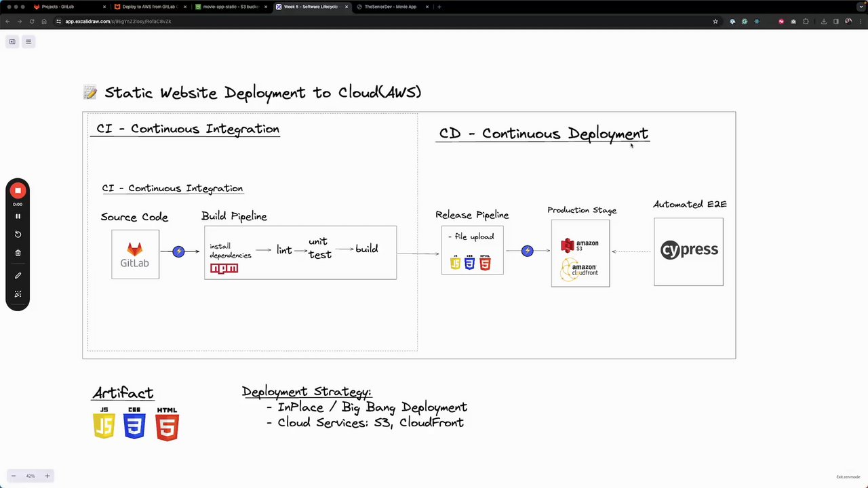The image size is (868, 488).
Task: Close TheSeniorDev Movie App tab
Action: (427, 7)
